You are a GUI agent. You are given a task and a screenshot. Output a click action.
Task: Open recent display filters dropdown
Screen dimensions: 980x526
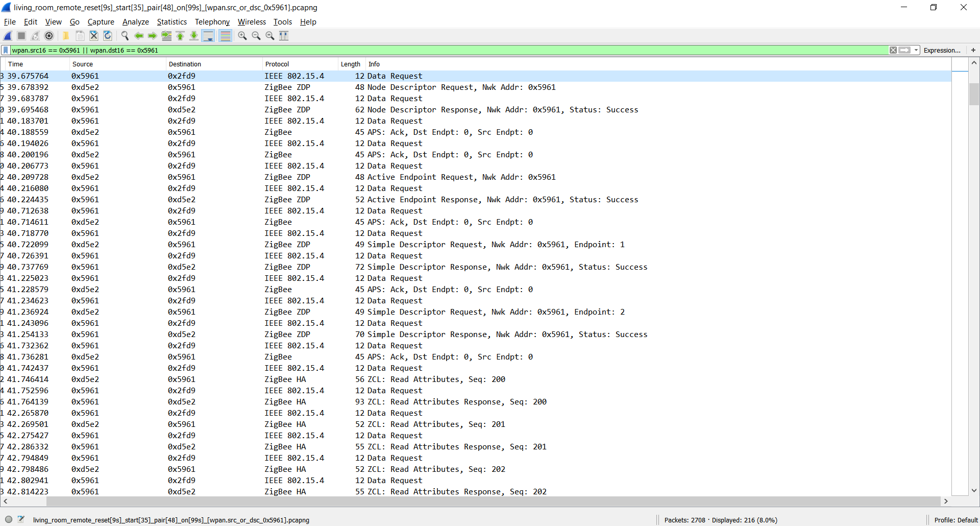pyautogui.click(x=916, y=50)
